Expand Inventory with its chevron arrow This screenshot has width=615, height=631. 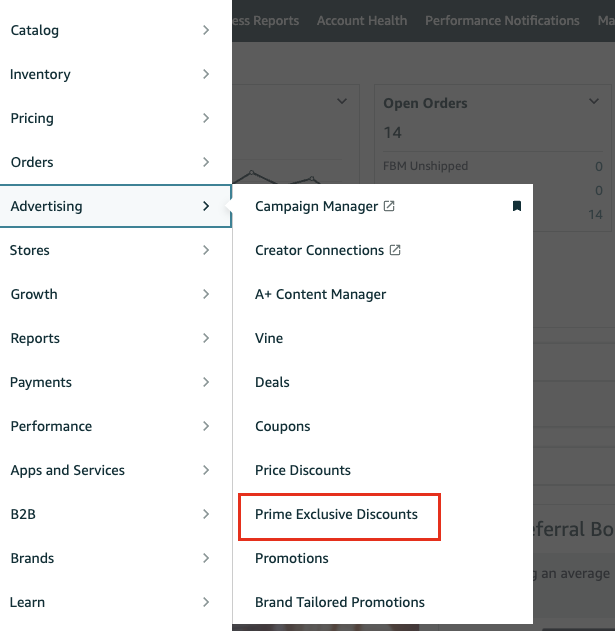coord(206,74)
